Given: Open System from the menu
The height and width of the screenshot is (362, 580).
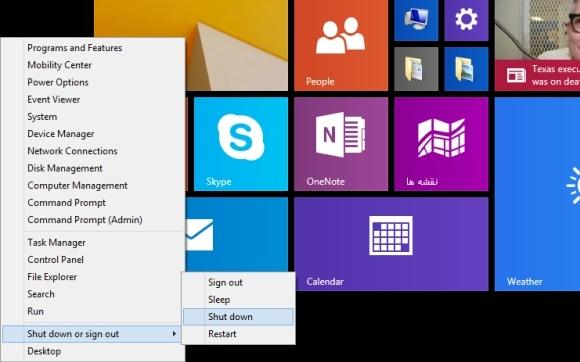Looking at the screenshot, I should coord(42,117).
